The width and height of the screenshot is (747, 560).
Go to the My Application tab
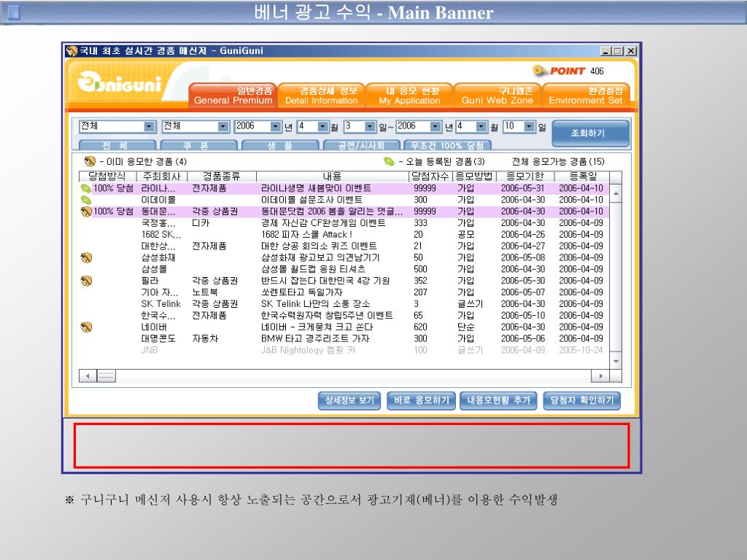pyautogui.click(x=410, y=96)
